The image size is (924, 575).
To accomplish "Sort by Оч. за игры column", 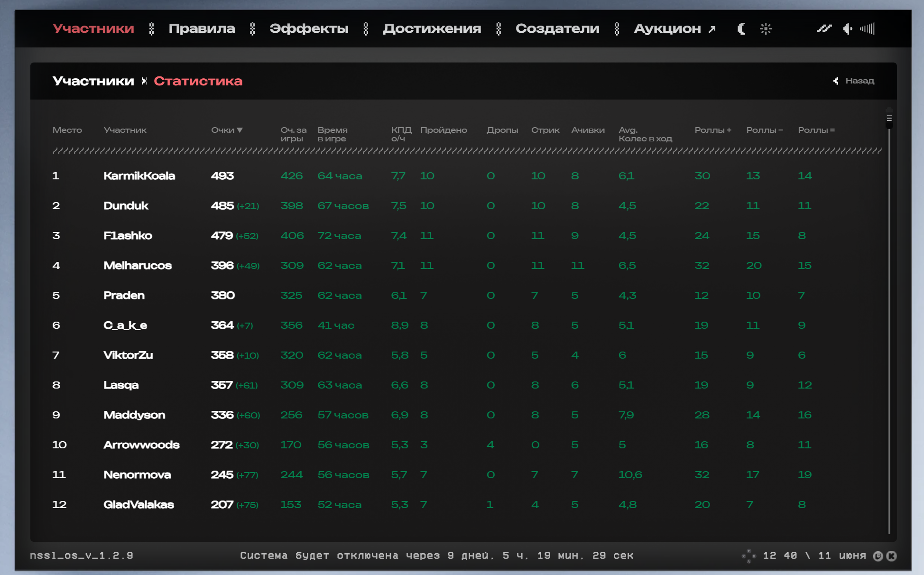I will 294,134.
